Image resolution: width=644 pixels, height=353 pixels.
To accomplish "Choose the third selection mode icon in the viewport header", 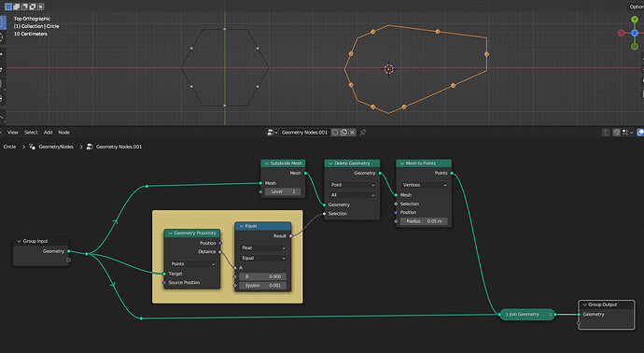I will (x=24, y=7).
